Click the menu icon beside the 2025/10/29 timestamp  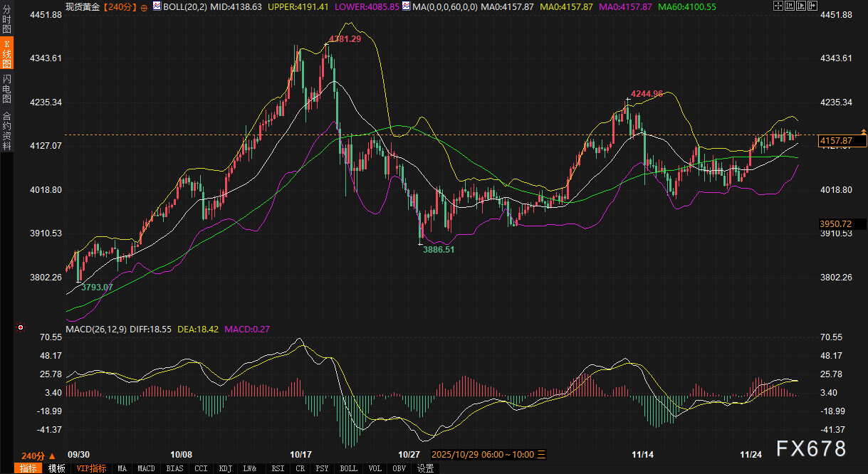pos(540,454)
